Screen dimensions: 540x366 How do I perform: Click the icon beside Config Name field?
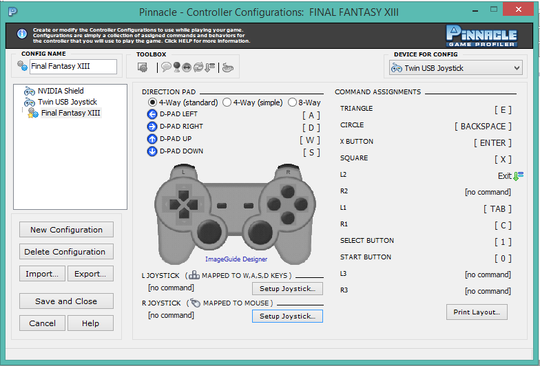(22, 66)
